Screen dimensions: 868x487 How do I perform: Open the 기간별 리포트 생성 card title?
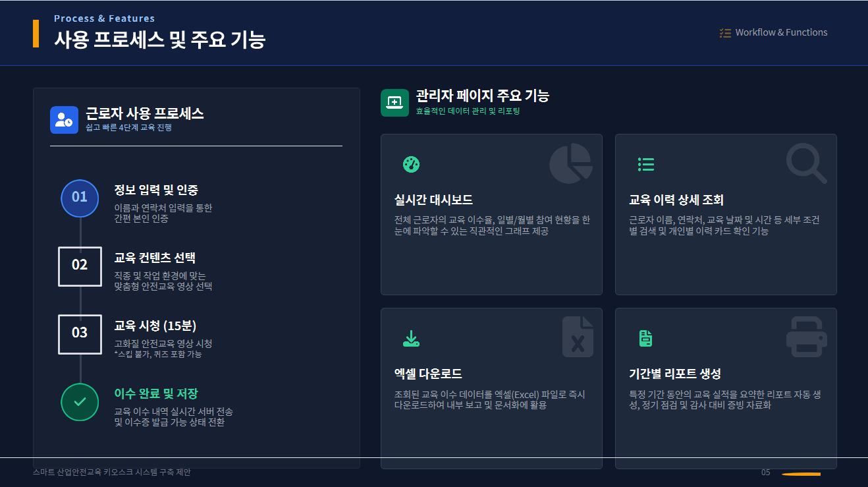tap(675, 374)
